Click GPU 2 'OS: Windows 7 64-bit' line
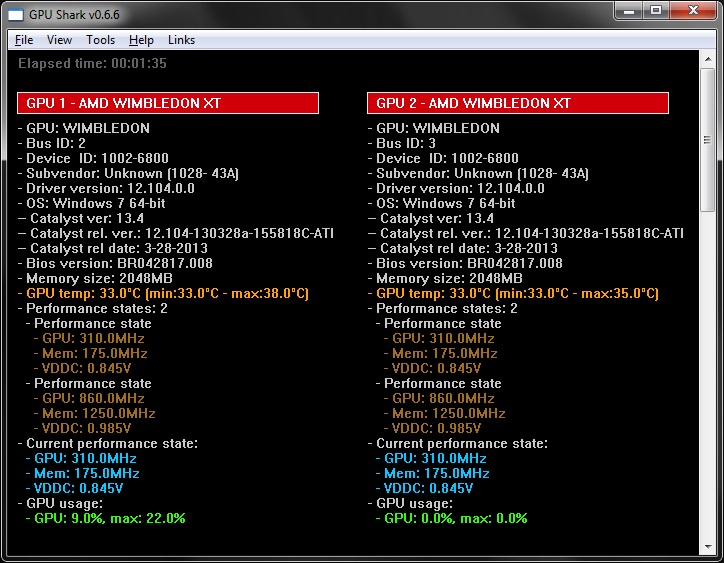 441,203
